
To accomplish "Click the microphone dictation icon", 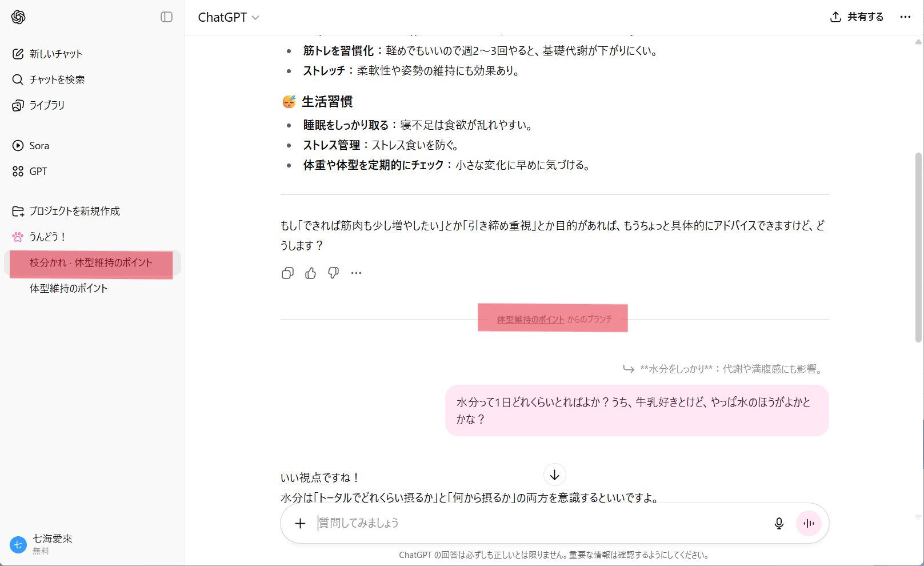I will coord(778,523).
